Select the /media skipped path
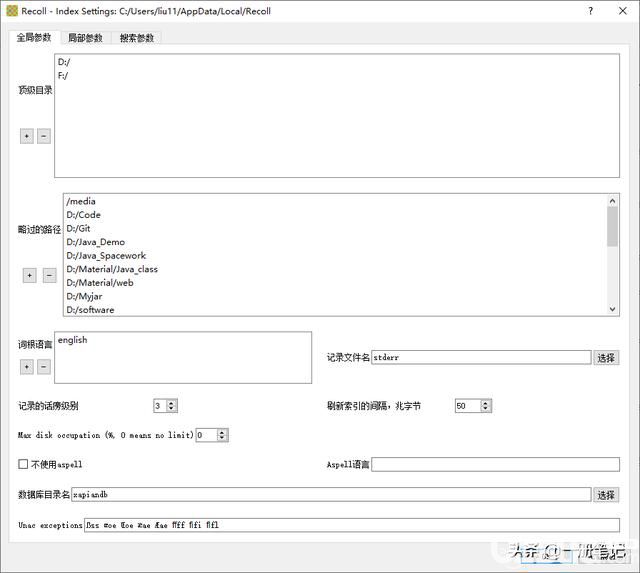 click(x=81, y=201)
